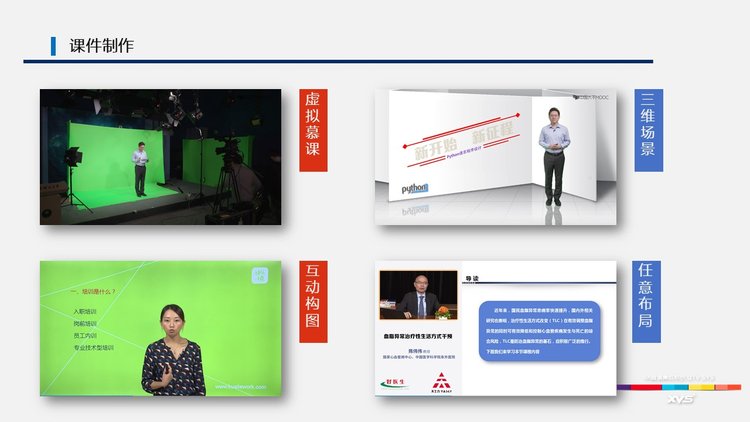
Task: Click the Python logo in 3D scene
Action: point(414,188)
